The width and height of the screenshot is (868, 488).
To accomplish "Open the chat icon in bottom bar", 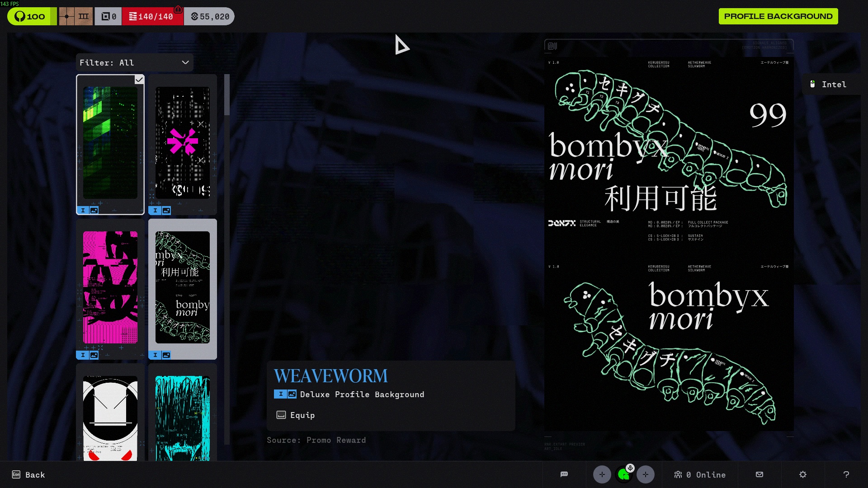I will (564, 474).
